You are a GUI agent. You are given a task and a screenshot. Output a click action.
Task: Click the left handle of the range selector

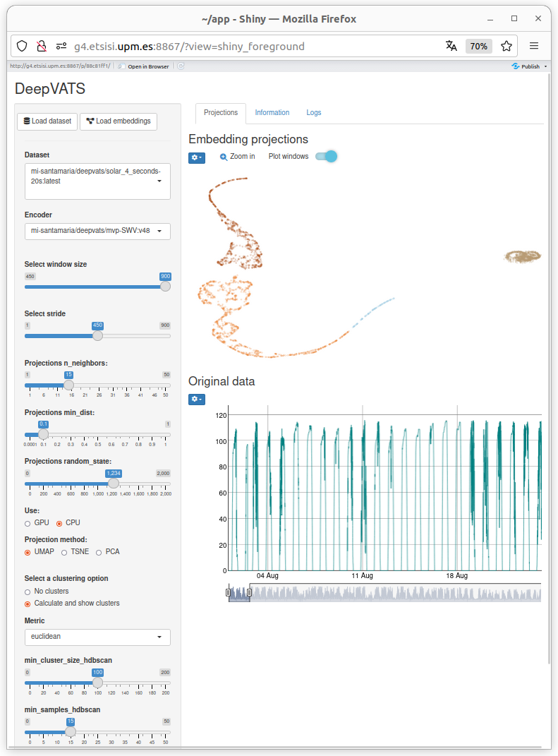pyautogui.click(x=229, y=592)
